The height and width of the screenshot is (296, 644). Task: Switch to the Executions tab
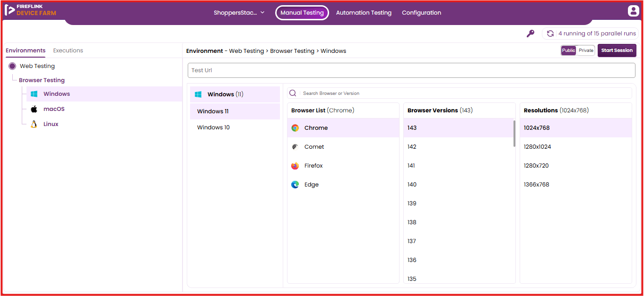pos(68,51)
